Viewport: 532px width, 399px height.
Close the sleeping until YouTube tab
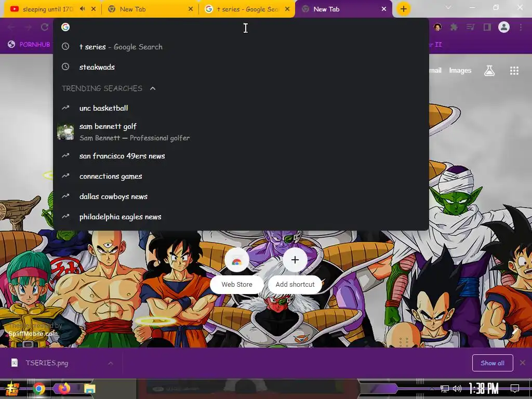point(94,9)
